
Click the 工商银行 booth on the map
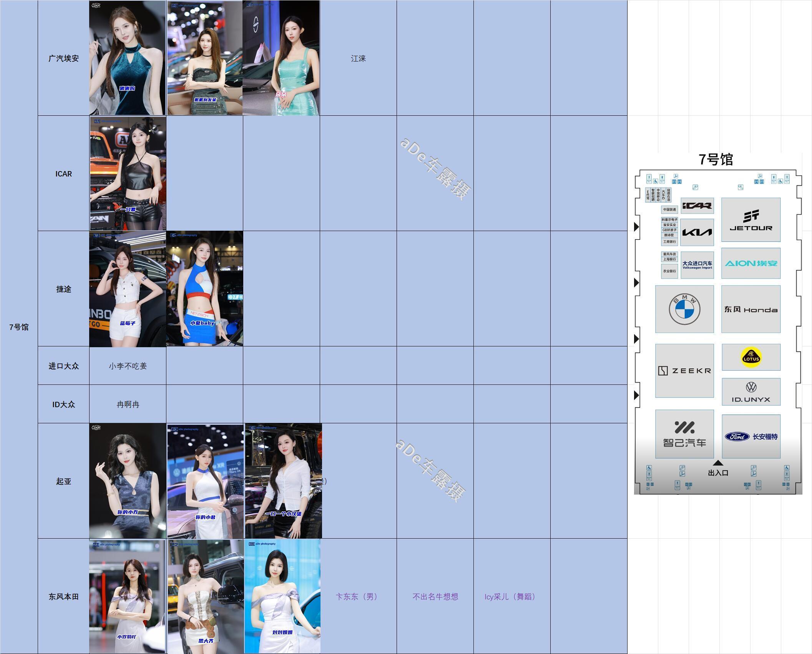pyautogui.click(x=669, y=241)
